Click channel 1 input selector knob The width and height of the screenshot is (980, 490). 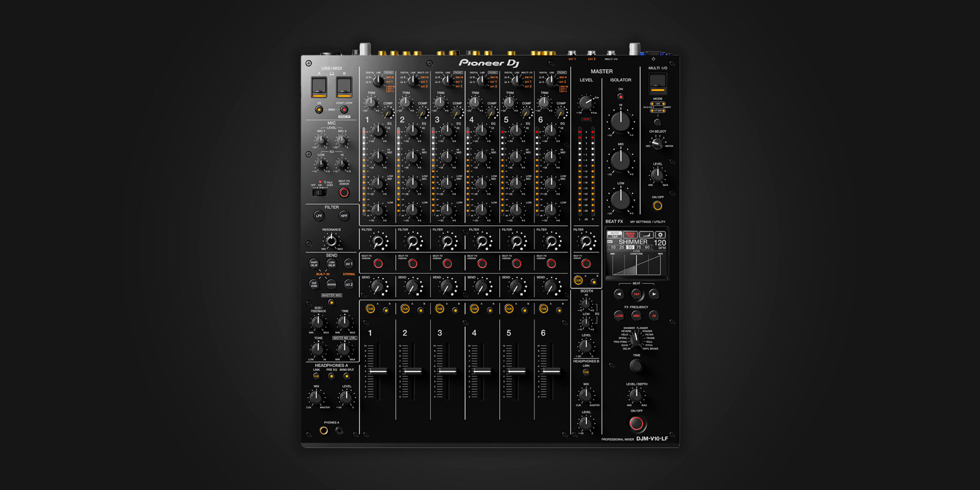click(x=378, y=81)
